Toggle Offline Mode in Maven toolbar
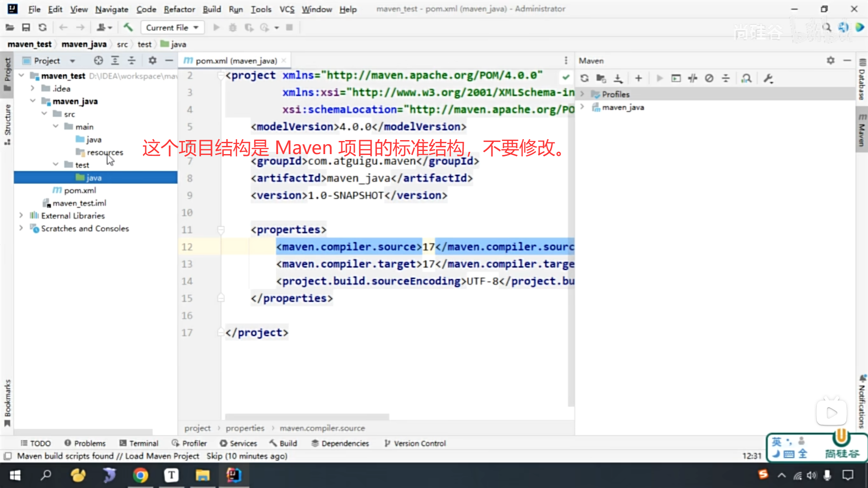Viewport: 868px width, 488px height. [x=693, y=79]
